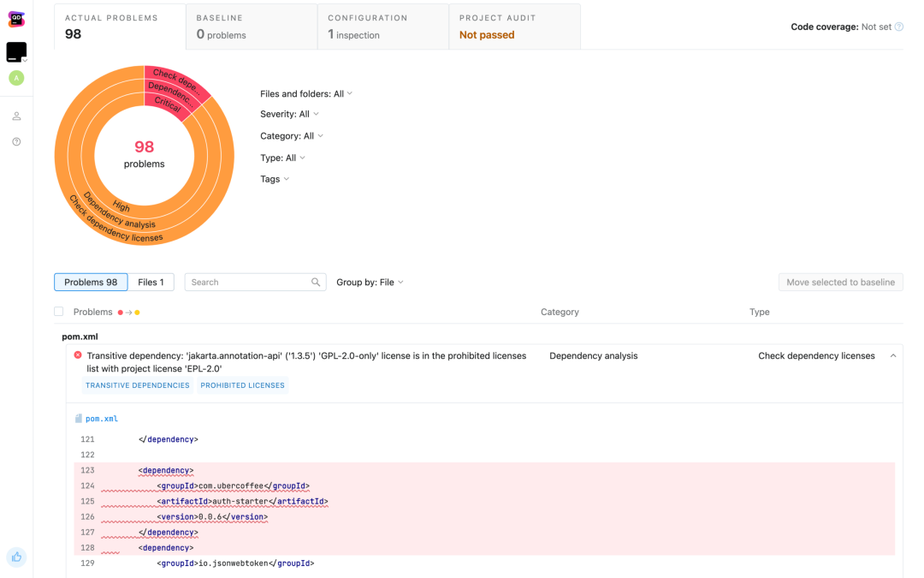
Task: Click the search magnifier icon
Action: (x=316, y=282)
